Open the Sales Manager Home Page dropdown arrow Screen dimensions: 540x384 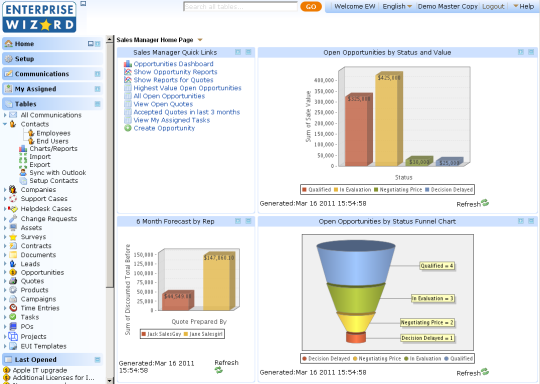[x=200, y=40]
